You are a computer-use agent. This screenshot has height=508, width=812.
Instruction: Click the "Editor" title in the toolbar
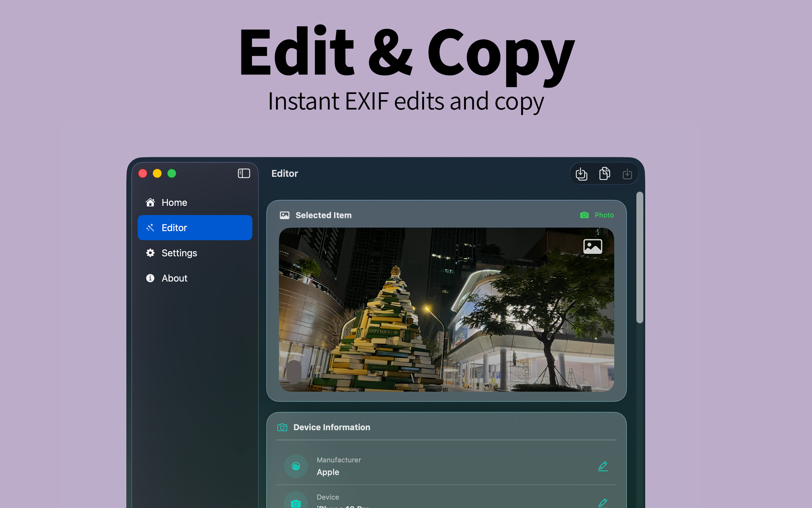pyautogui.click(x=285, y=173)
